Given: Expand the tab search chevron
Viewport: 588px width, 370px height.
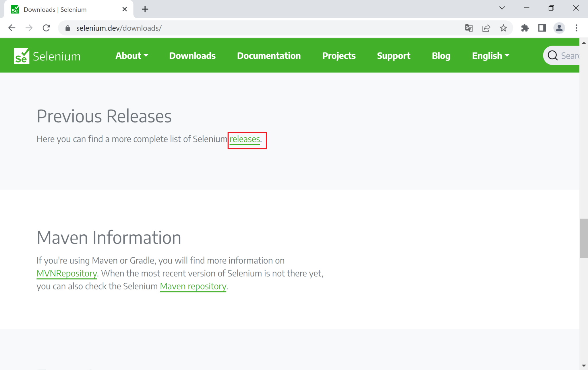Looking at the screenshot, I should (x=502, y=8).
